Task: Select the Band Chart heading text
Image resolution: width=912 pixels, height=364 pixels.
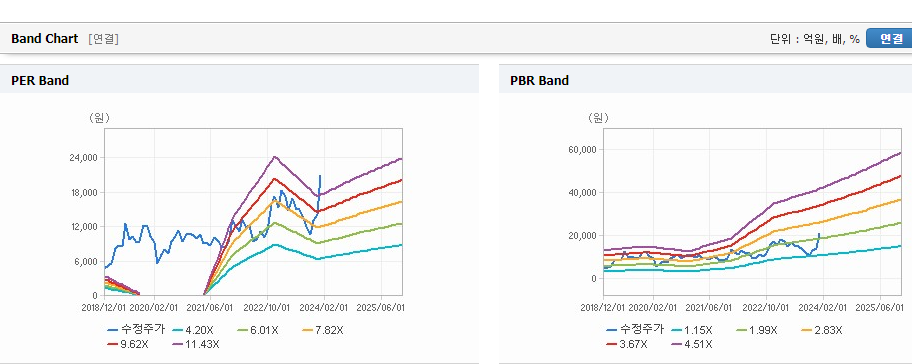Action: [x=44, y=39]
